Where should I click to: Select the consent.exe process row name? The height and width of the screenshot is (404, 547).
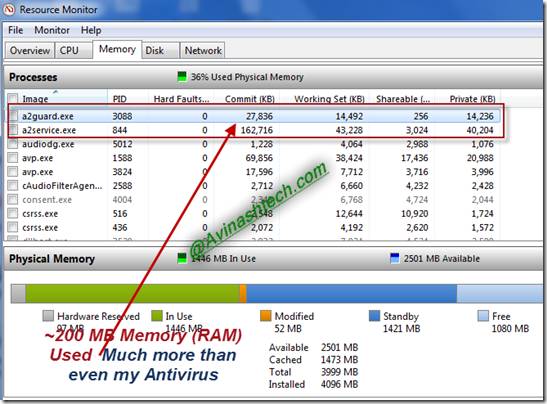47,200
